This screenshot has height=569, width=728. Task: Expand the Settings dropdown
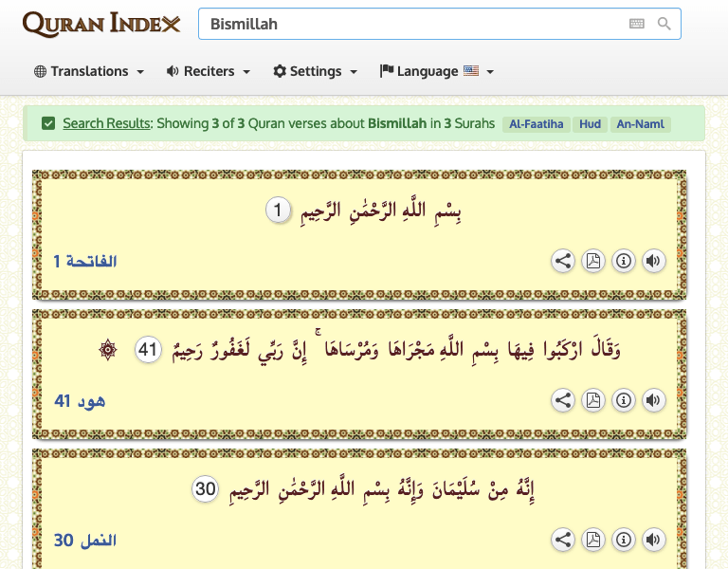click(316, 71)
